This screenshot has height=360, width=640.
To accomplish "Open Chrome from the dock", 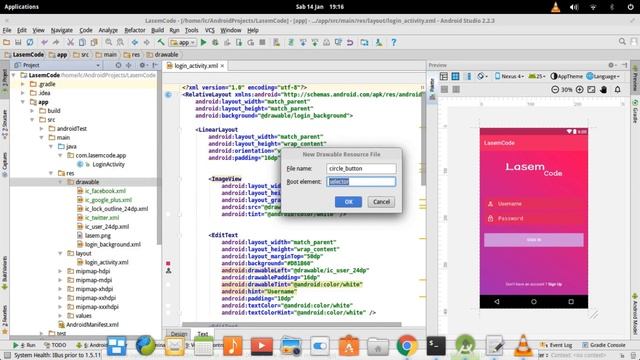I will click(407, 346).
